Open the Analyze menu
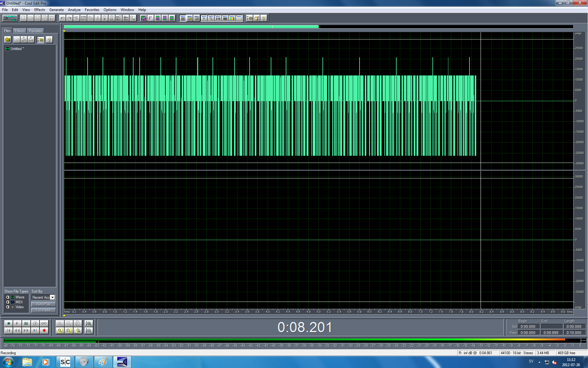This screenshot has width=588, height=368. (74, 10)
